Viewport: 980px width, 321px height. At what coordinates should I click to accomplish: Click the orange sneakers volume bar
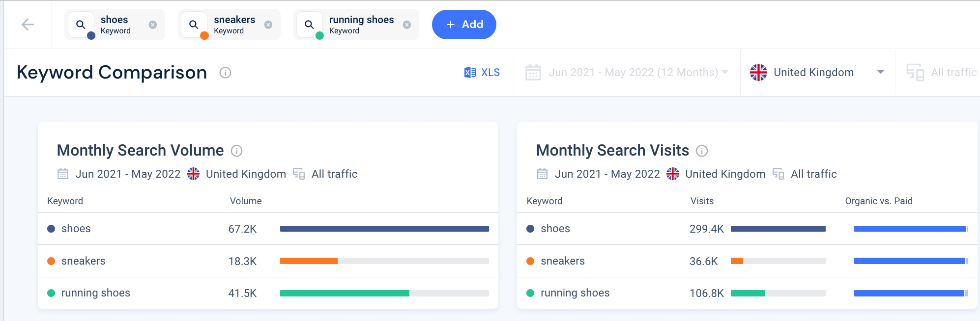309,261
